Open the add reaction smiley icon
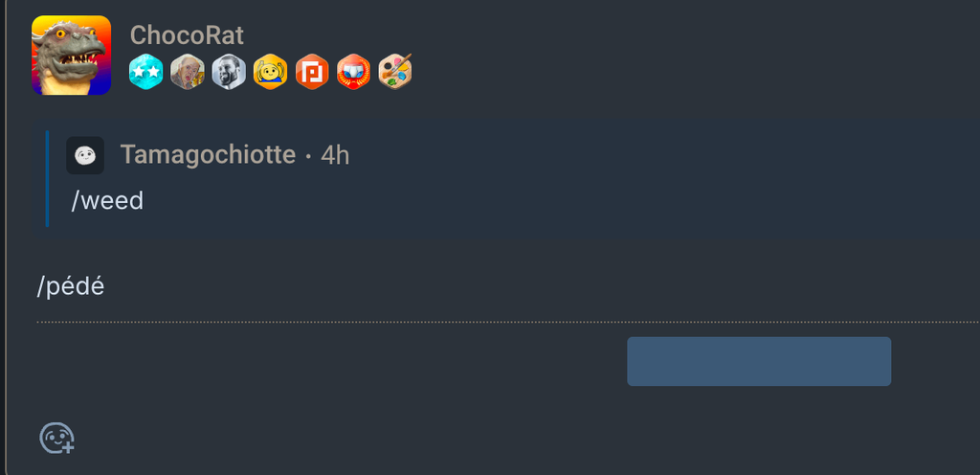980x475 pixels. coord(56,438)
